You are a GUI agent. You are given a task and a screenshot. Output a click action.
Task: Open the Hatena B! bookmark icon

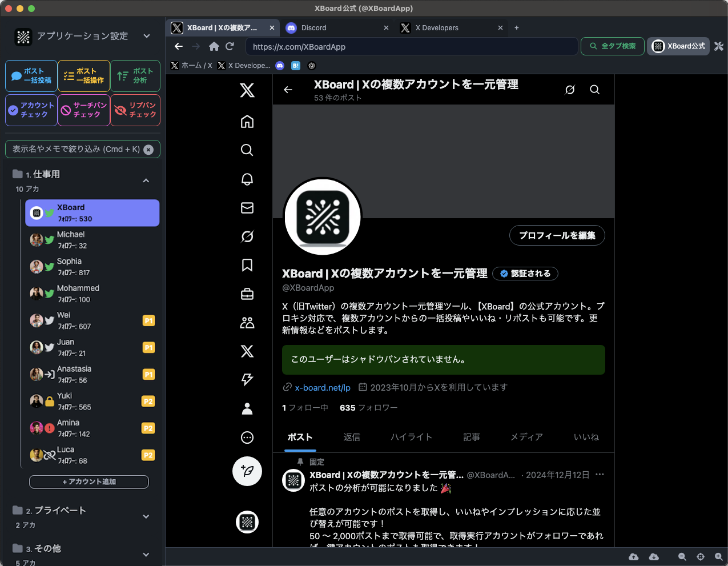tap(296, 66)
